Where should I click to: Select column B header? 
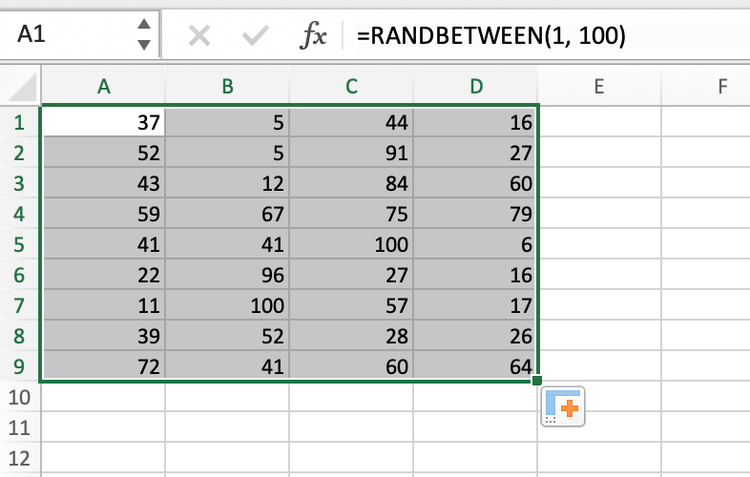coord(227,87)
